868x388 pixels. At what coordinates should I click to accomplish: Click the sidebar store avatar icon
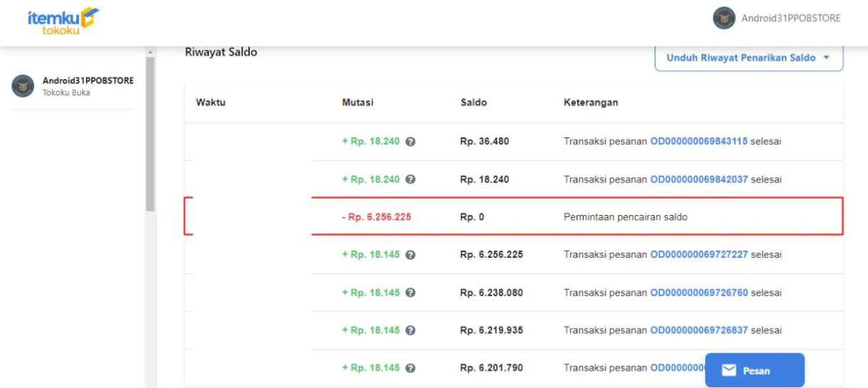(x=23, y=86)
